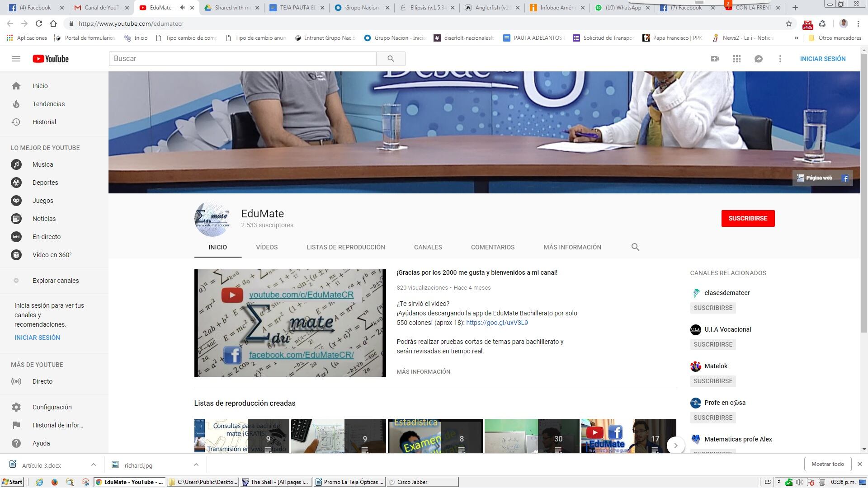
Task: Open the YouTube settings three-dot menu
Action: [x=780, y=59]
